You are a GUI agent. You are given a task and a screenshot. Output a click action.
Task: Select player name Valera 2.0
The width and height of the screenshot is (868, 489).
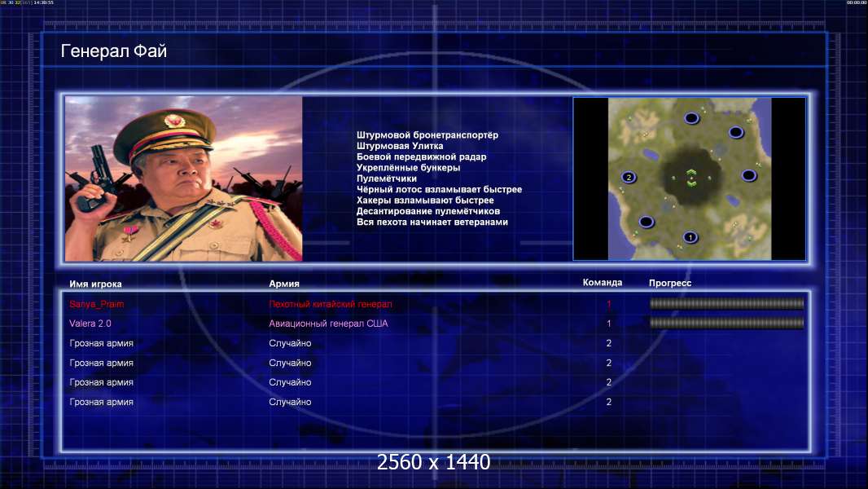90,324
